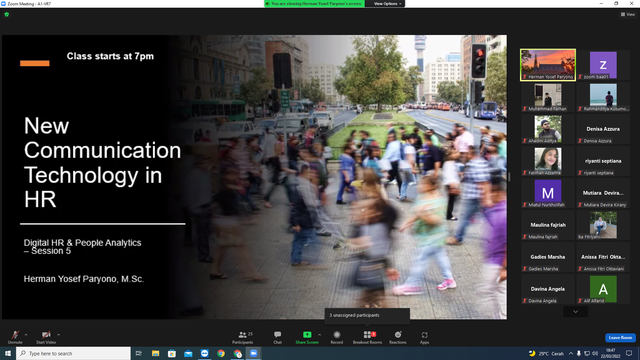Click the 'Class starts at 7pm' text
Viewport: 640px width, 360px height.
(x=110, y=56)
